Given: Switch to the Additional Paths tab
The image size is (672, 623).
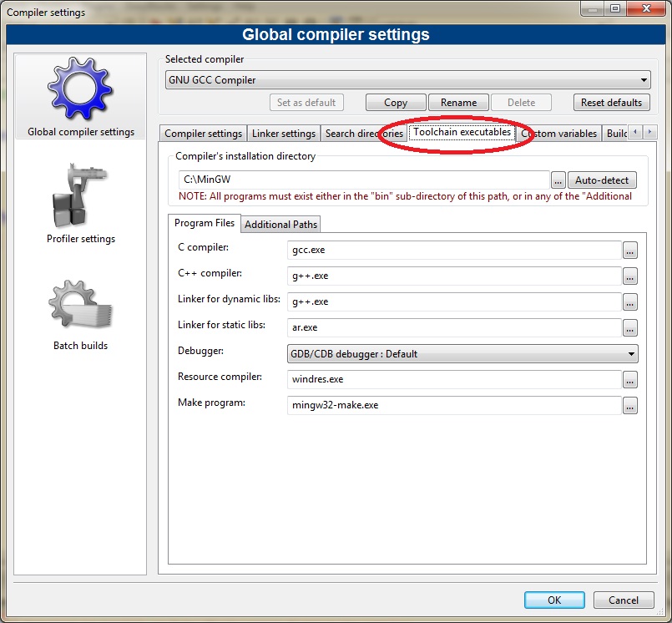Looking at the screenshot, I should tap(280, 225).
